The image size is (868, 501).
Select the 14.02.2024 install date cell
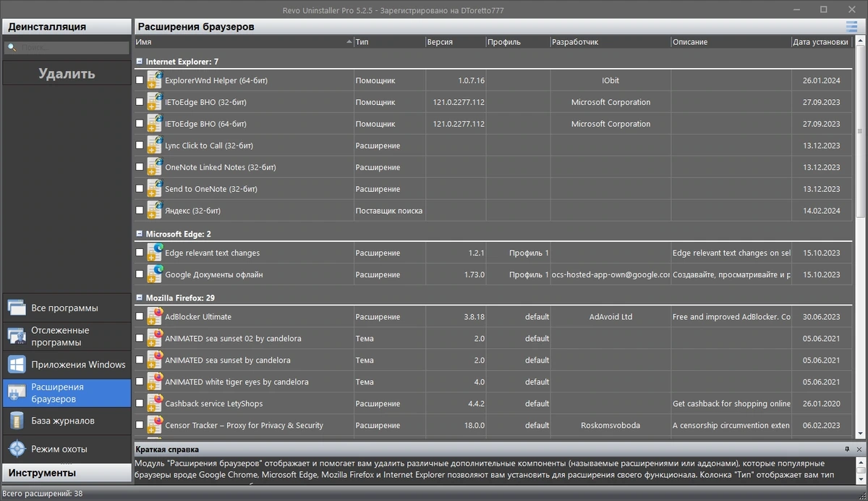point(822,211)
